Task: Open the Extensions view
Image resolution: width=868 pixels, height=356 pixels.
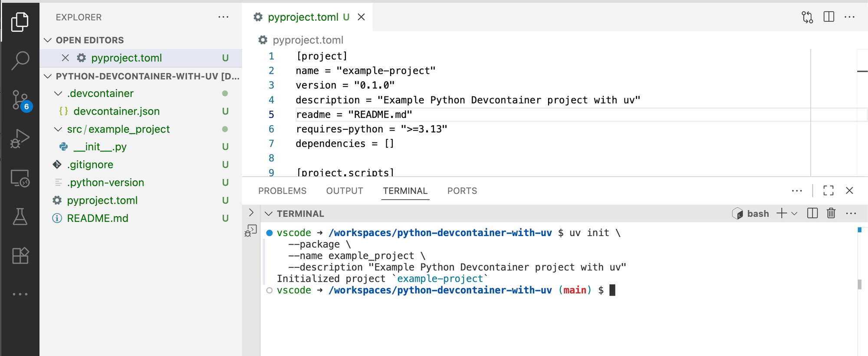Action: (x=20, y=256)
